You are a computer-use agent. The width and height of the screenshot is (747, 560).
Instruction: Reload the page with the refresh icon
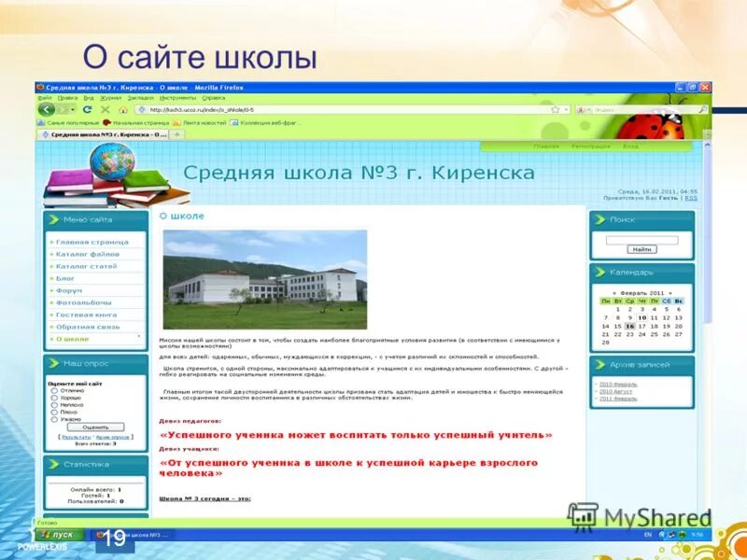pyautogui.click(x=86, y=109)
